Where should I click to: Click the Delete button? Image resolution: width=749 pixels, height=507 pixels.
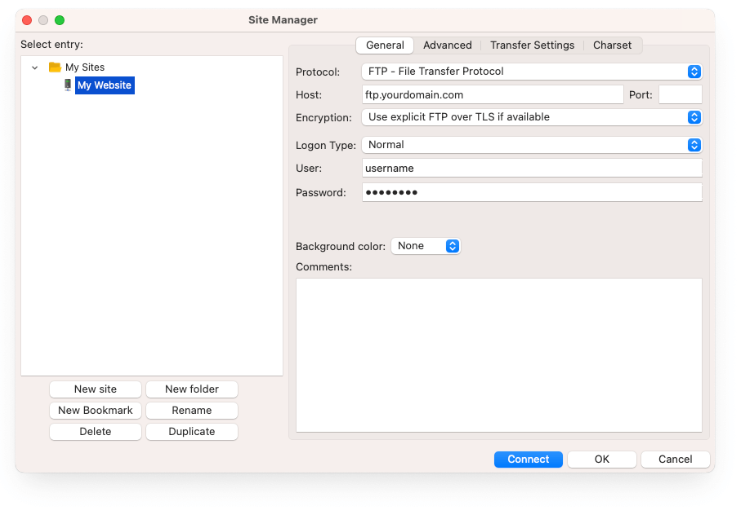coord(95,431)
